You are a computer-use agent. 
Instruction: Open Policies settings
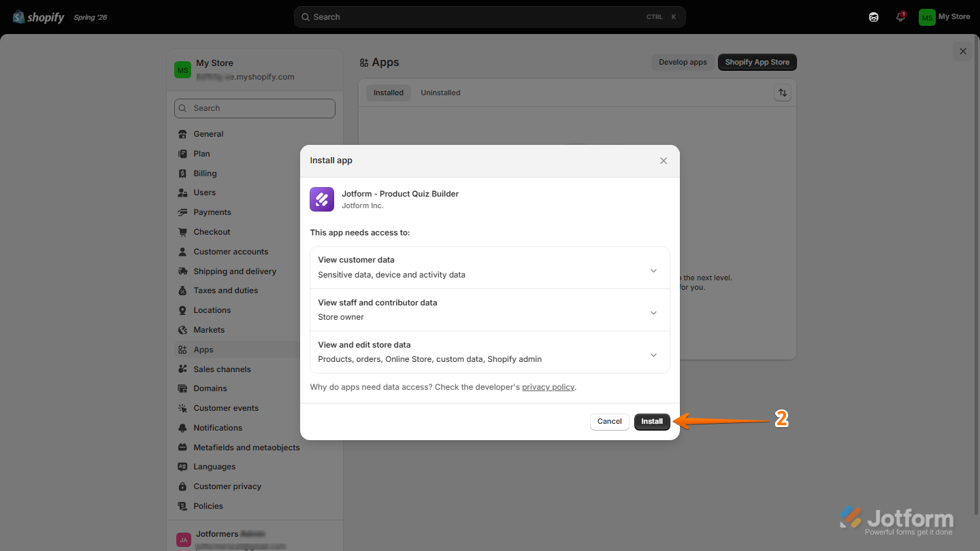254,506
